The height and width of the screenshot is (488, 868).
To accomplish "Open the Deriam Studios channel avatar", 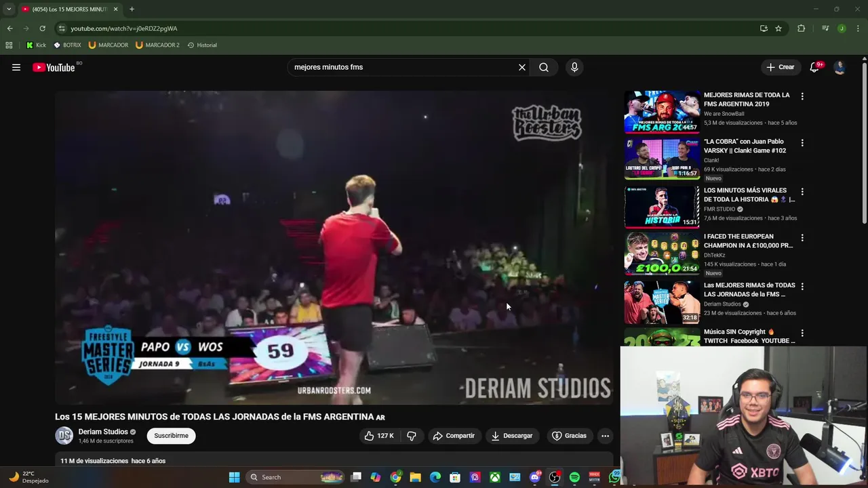I will point(64,436).
